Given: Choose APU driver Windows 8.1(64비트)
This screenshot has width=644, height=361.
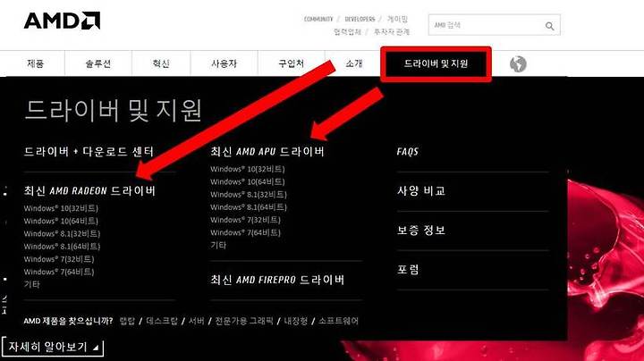Looking at the screenshot, I should tap(249, 207).
